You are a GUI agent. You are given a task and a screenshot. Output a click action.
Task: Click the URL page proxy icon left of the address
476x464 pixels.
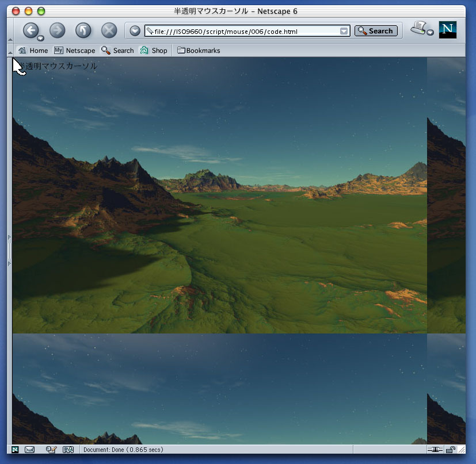pyautogui.click(x=150, y=31)
